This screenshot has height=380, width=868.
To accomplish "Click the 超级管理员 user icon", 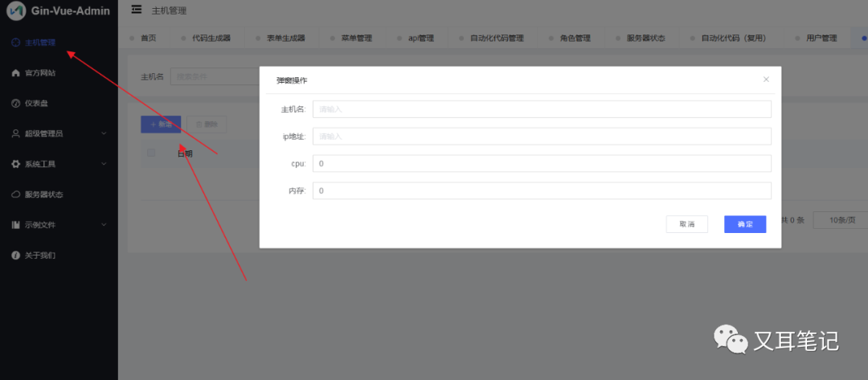I will click(15, 133).
